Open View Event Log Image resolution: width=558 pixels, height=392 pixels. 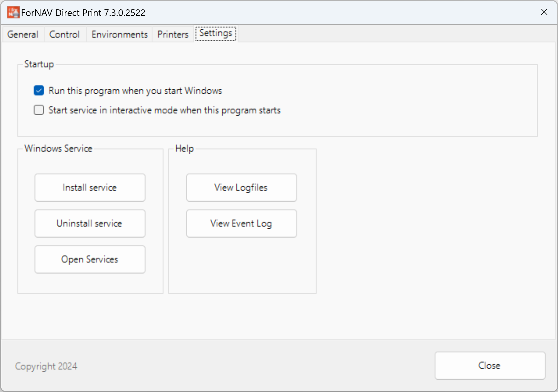point(242,223)
